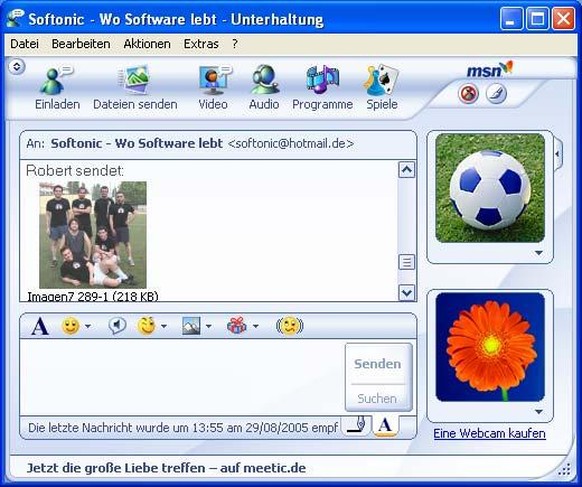Click the scrollbar down arrow in the conversation

point(406,292)
